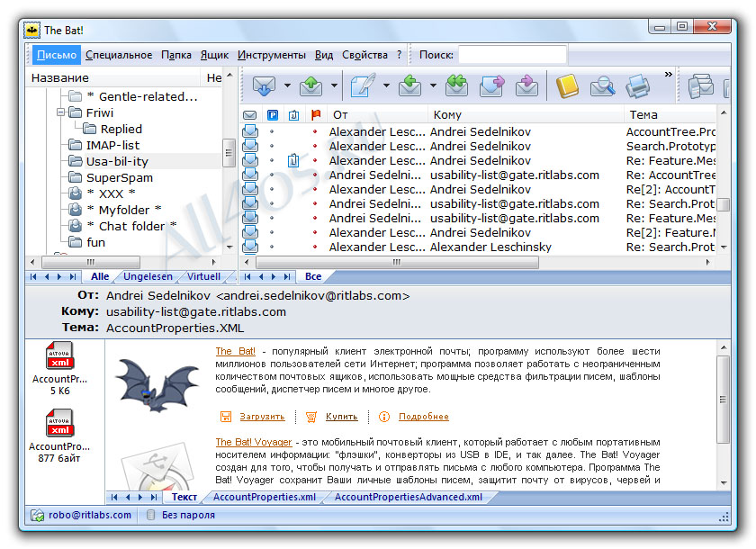Open the address book icon
The width and height of the screenshot is (756, 549).
[567, 86]
